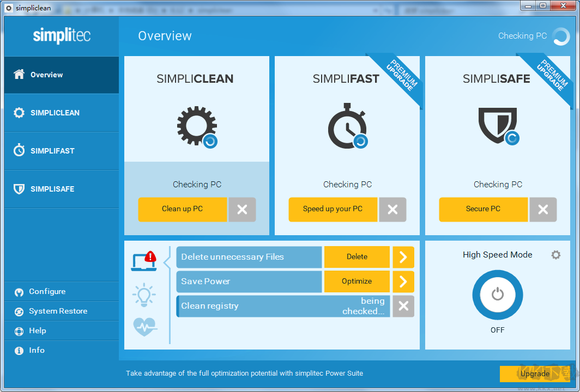Open the SIMPLIFAST sidebar tab
This screenshot has height=392, width=580.
[x=52, y=151]
